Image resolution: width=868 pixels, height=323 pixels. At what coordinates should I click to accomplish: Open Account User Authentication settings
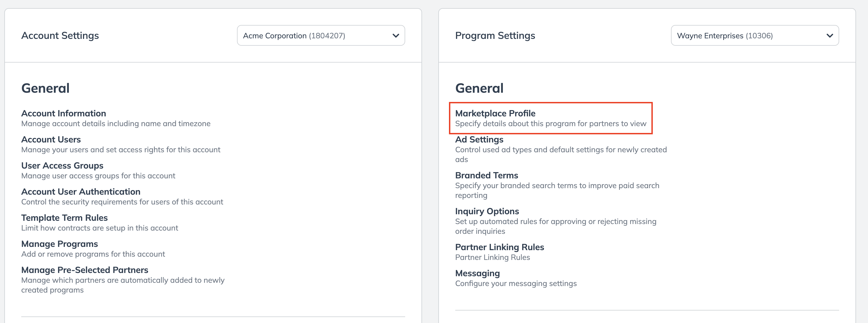click(x=81, y=192)
